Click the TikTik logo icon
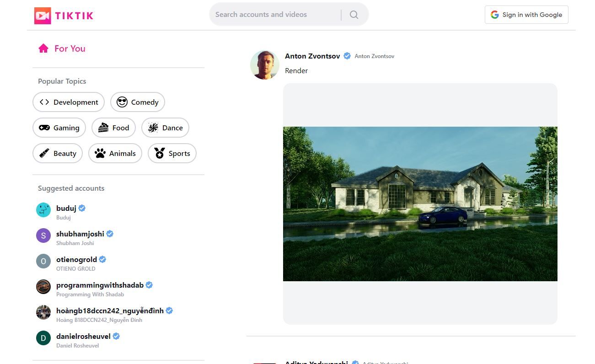 tap(43, 16)
